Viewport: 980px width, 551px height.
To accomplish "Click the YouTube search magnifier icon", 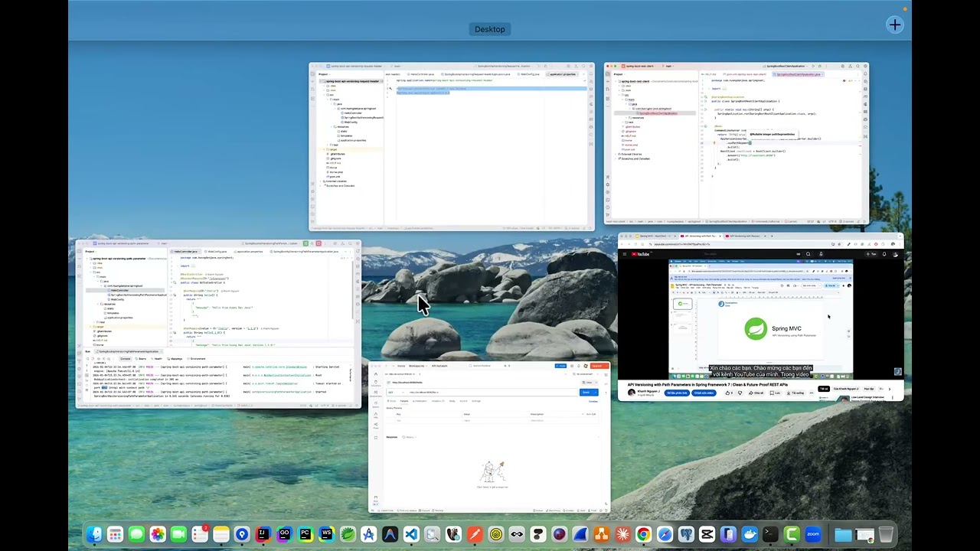I will (808, 254).
